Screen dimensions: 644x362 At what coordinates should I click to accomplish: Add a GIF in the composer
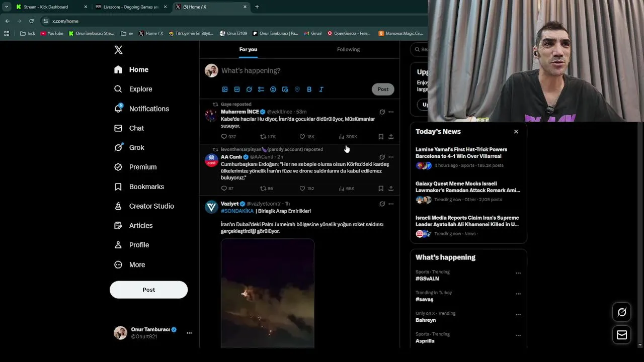(x=237, y=89)
